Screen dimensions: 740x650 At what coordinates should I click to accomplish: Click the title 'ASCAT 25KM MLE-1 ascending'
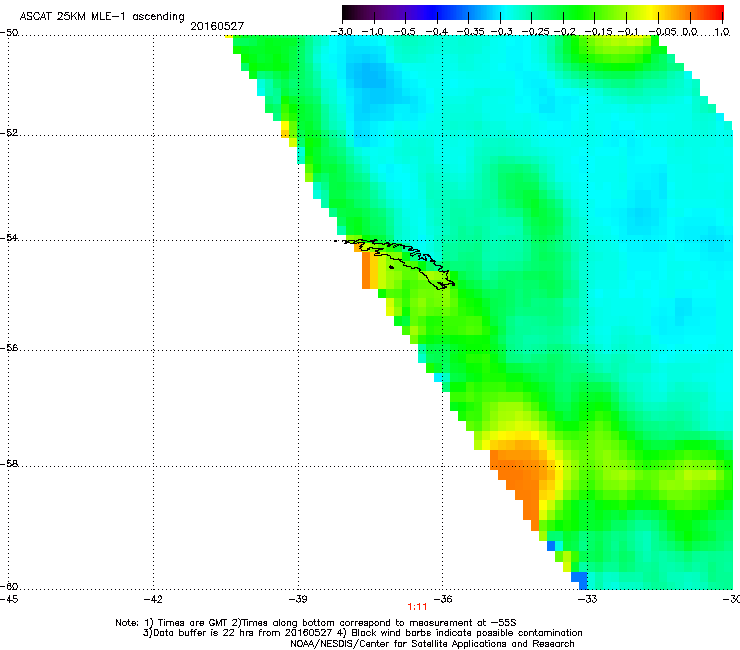click(x=102, y=17)
